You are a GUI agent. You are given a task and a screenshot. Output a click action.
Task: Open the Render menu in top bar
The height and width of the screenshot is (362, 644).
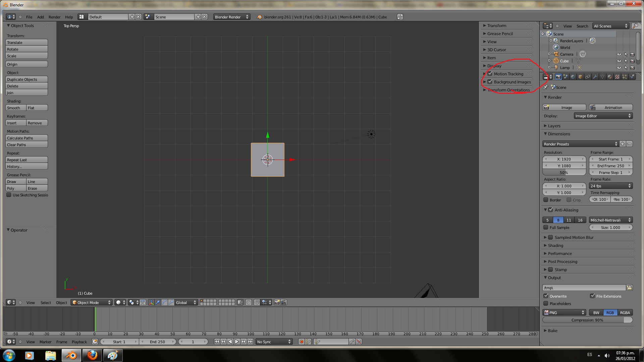pyautogui.click(x=54, y=17)
